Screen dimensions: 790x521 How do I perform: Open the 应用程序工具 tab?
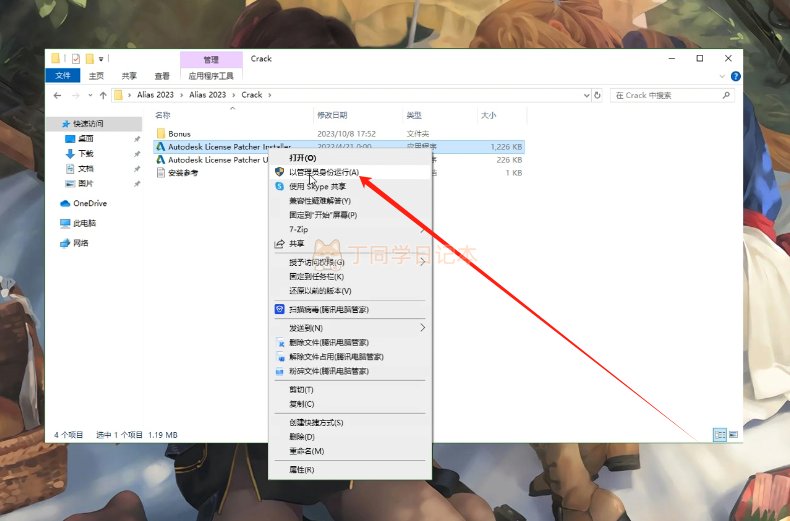(211, 76)
